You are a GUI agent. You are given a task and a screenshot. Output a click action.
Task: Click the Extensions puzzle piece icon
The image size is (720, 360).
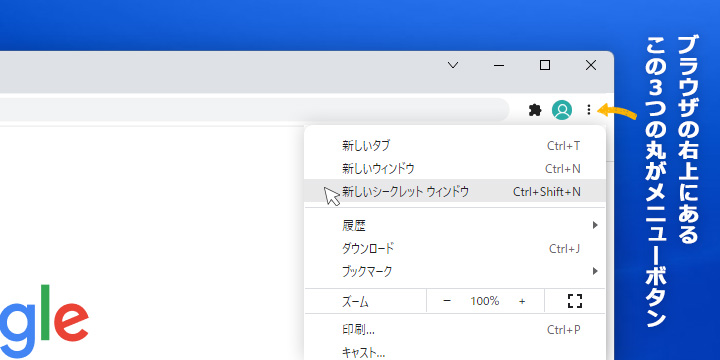[535, 110]
